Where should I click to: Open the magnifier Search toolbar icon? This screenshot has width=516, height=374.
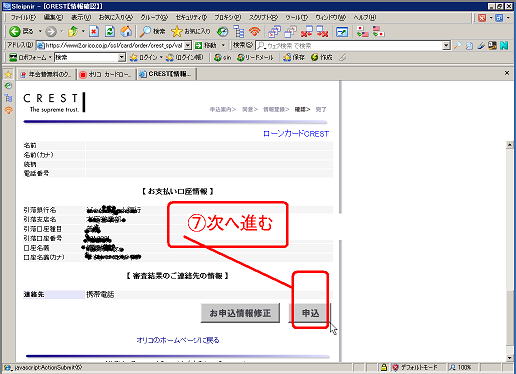coord(145,32)
